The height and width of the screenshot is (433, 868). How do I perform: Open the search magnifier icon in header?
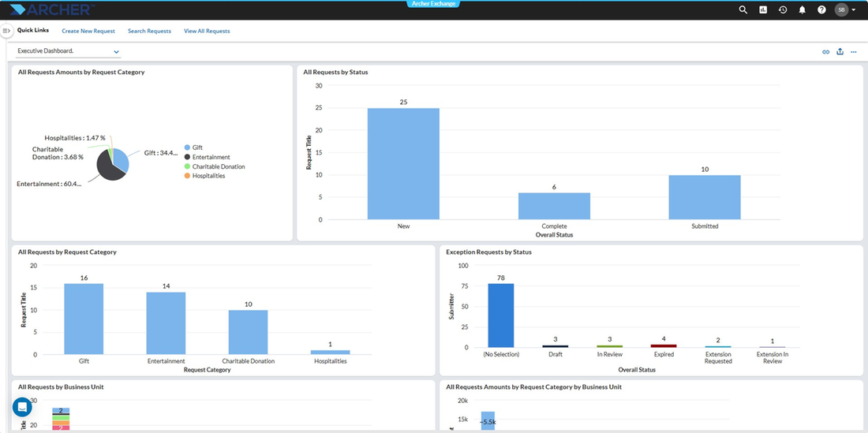coord(743,10)
